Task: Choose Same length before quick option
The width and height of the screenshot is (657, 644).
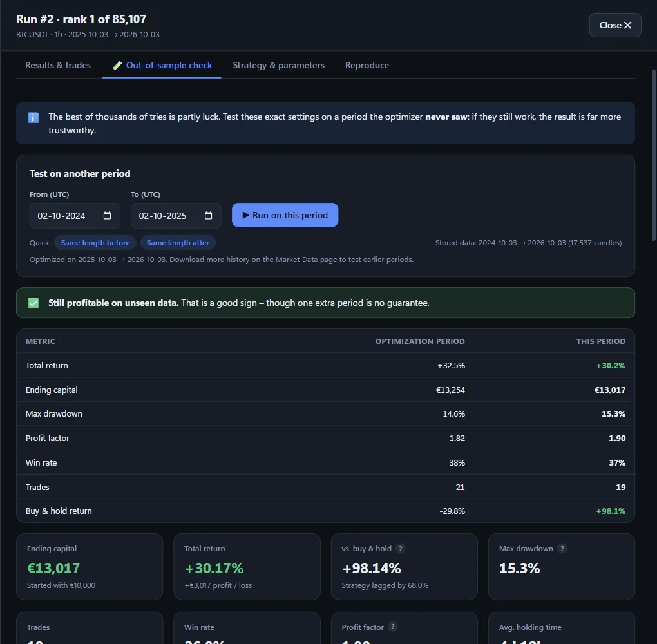Action: tap(95, 243)
